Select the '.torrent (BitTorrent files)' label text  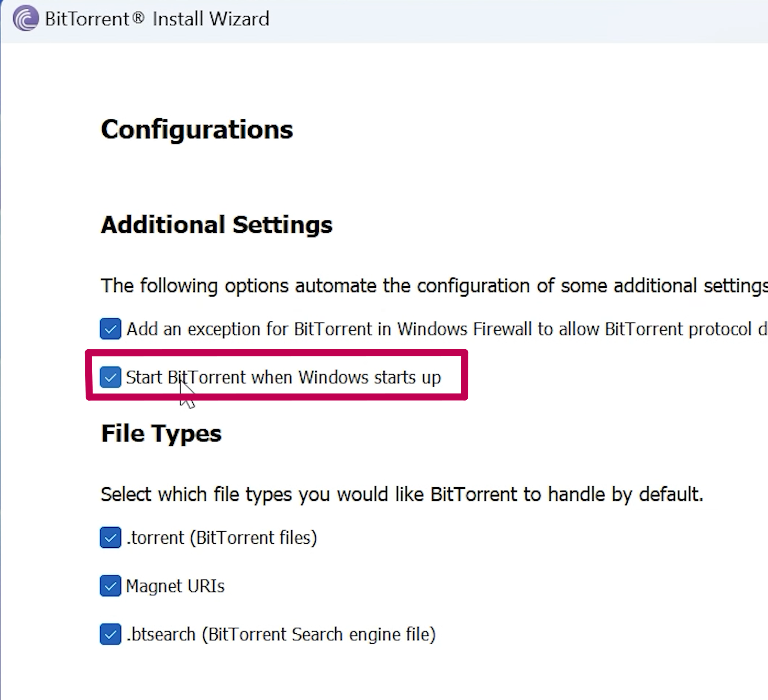(x=222, y=538)
